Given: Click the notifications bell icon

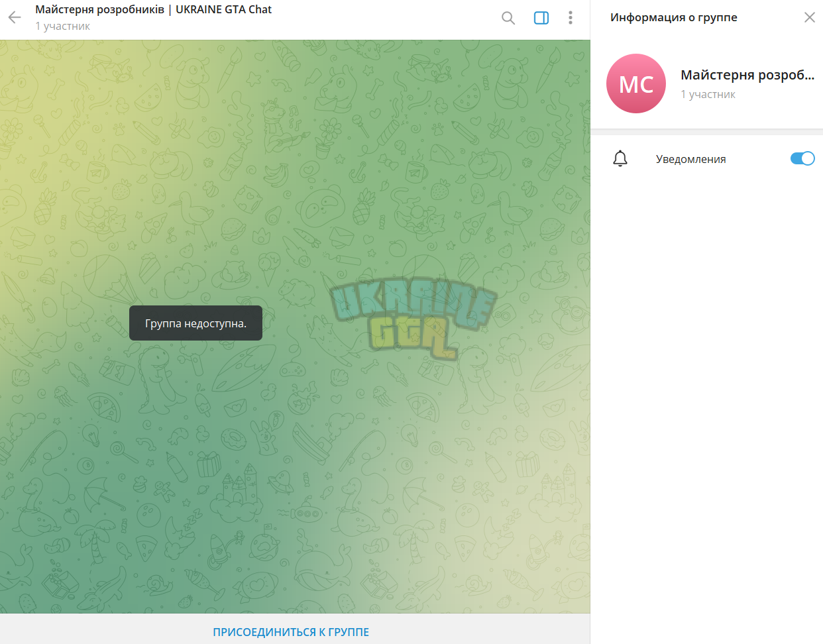Looking at the screenshot, I should (620, 159).
